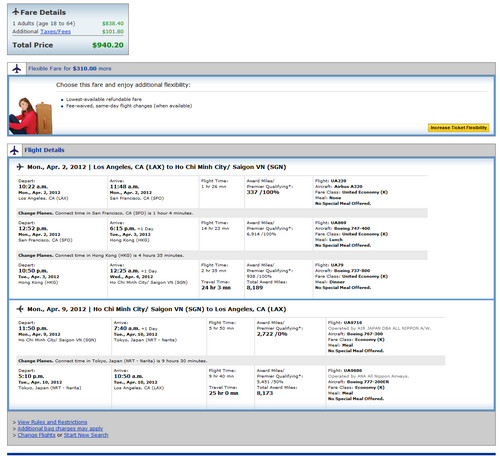
Task: Click the Flight Details section heading
Action: [x=44, y=150]
